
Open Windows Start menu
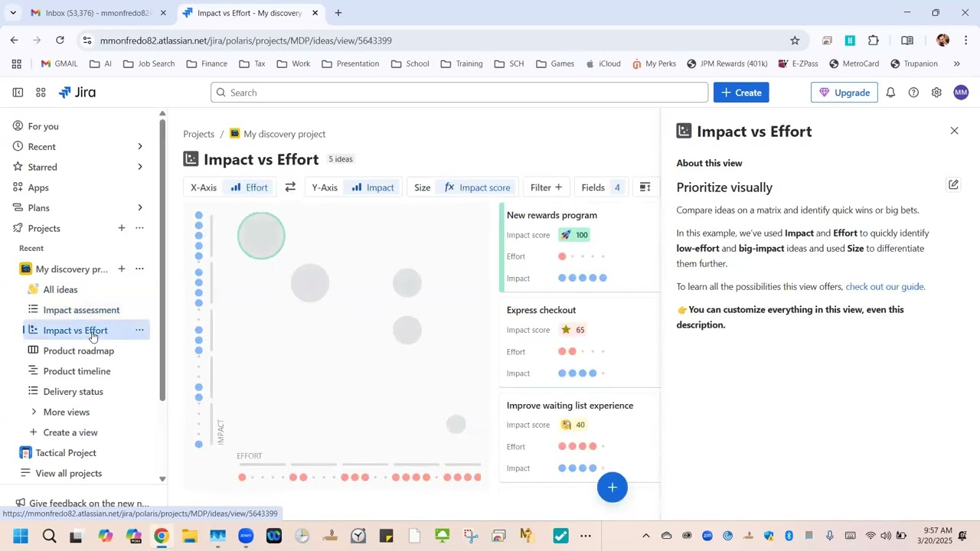(x=20, y=536)
